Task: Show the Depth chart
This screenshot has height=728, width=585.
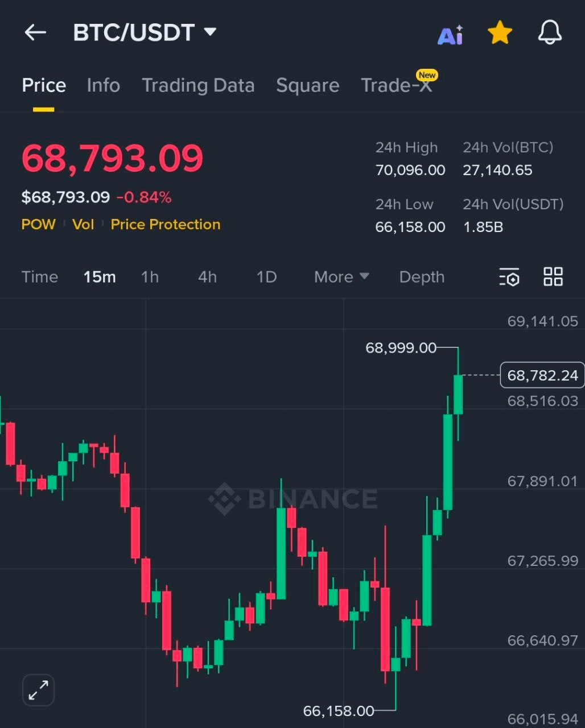Action: [x=422, y=277]
